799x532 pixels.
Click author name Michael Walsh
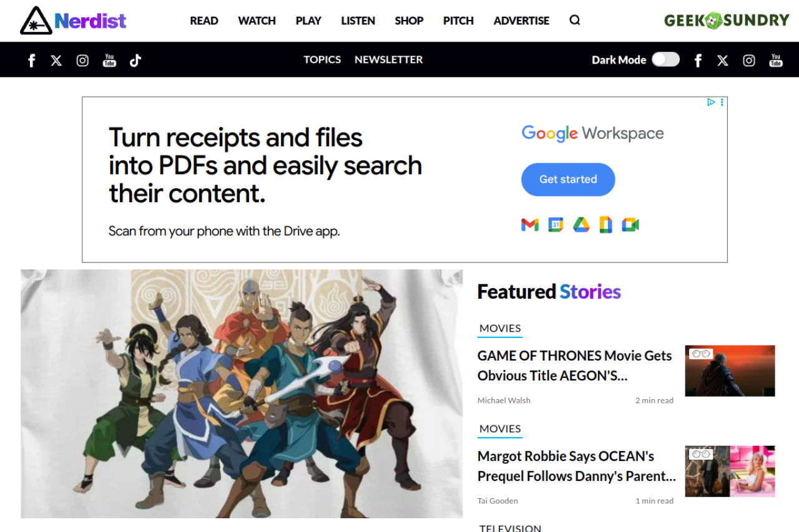[504, 400]
